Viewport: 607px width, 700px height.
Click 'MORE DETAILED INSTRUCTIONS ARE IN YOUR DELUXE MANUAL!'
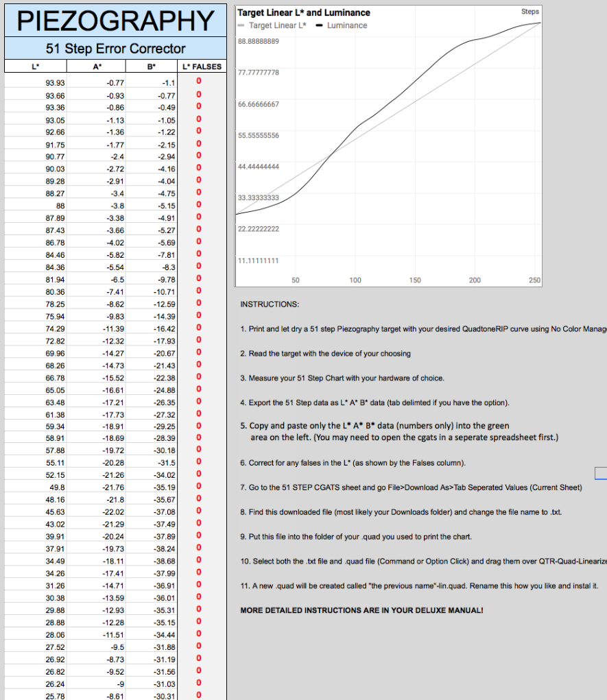coord(361,610)
